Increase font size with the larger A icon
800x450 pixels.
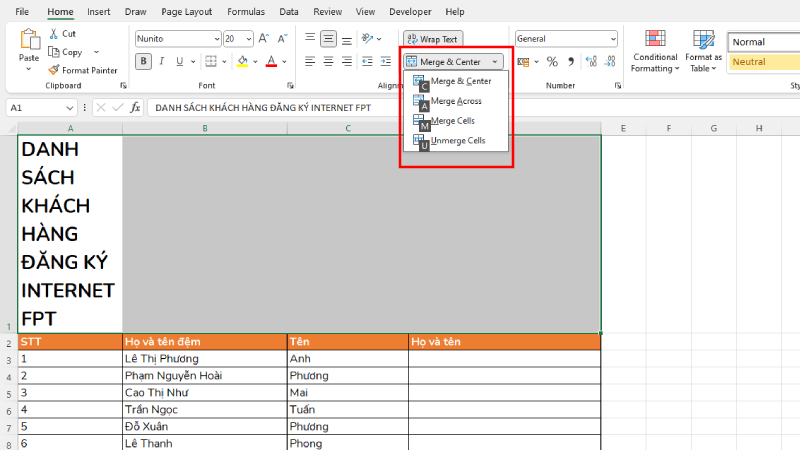264,39
